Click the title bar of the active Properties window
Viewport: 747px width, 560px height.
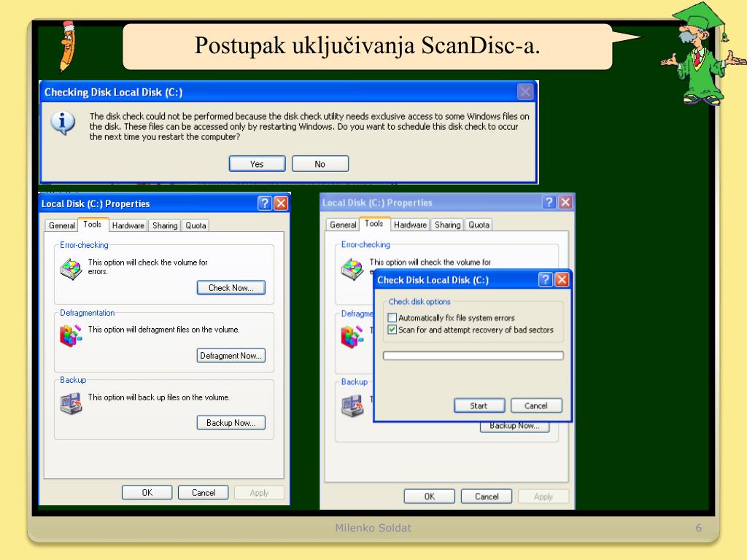pos(164,203)
